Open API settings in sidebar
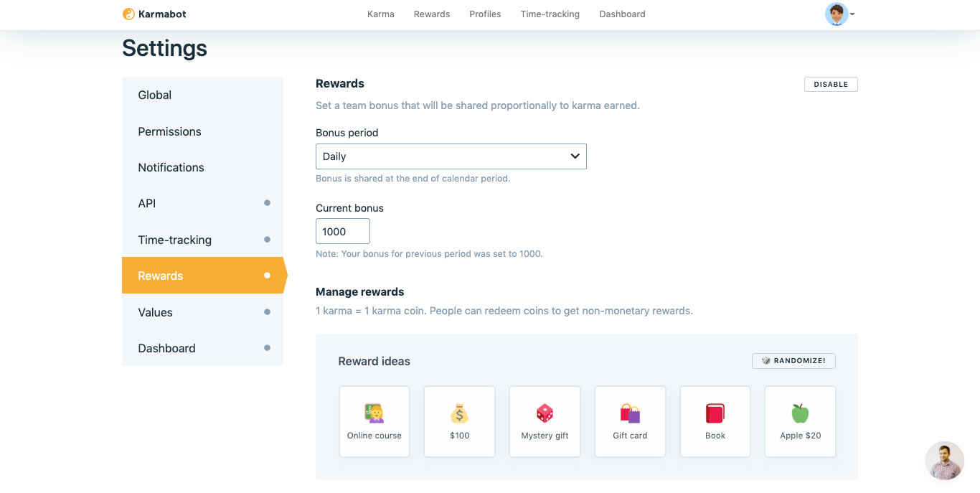The image size is (980, 493). [202, 203]
